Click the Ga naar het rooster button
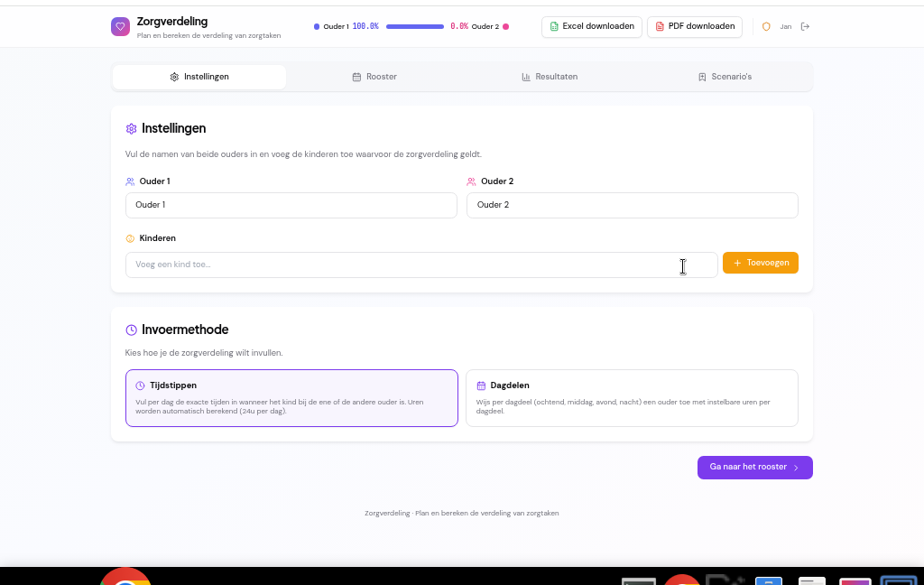Image resolution: width=924 pixels, height=585 pixels. click(x=754, y=467)
